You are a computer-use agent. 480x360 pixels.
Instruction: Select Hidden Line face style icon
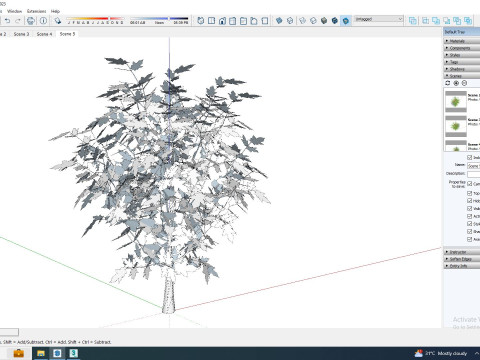pos(313,21)
